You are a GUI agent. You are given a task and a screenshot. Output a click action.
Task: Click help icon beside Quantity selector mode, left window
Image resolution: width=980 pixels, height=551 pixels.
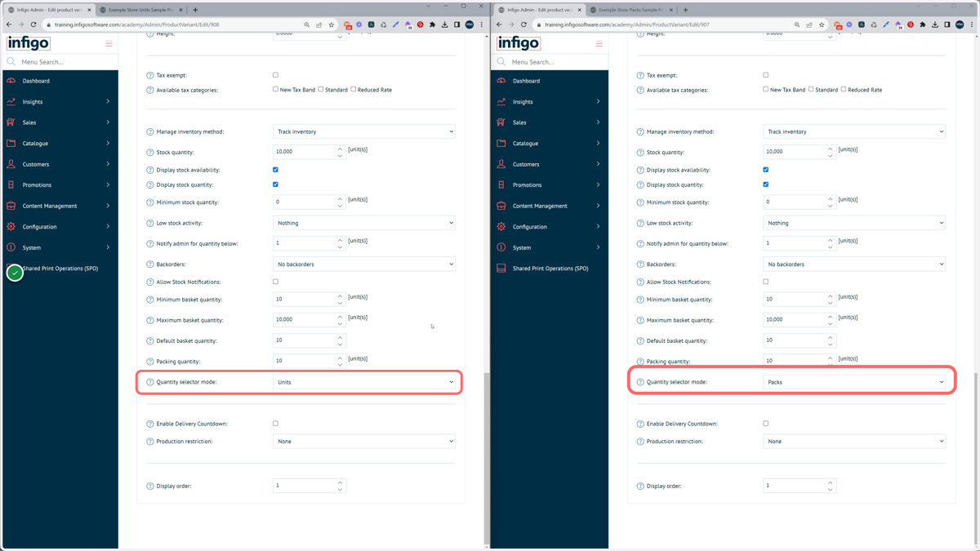point(150,382)
